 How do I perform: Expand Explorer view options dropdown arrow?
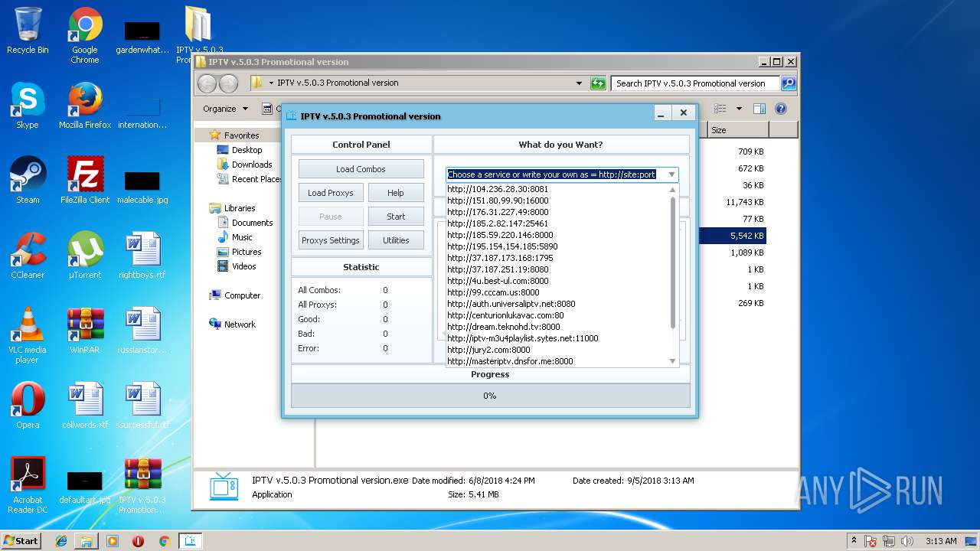tap(739, 109)
